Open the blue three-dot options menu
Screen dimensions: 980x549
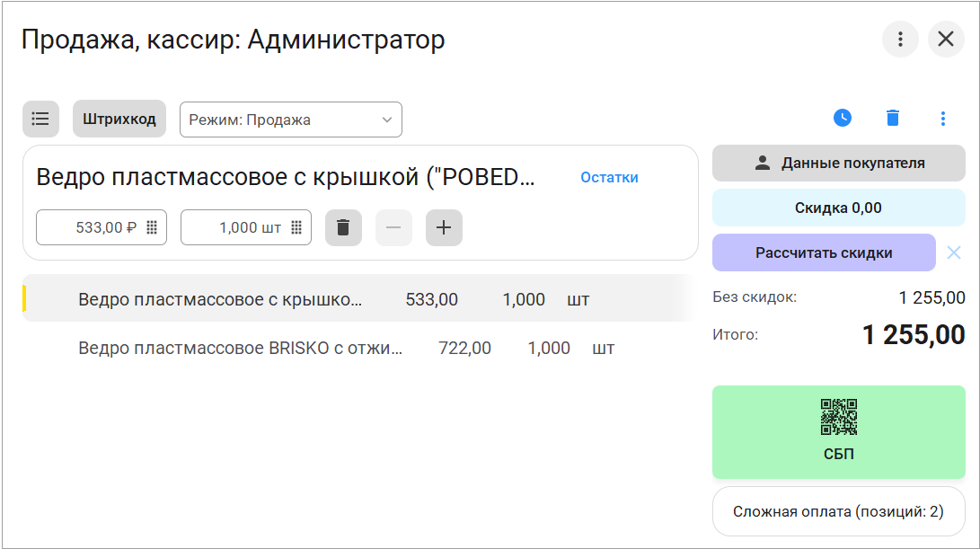[x=942, y=119]
